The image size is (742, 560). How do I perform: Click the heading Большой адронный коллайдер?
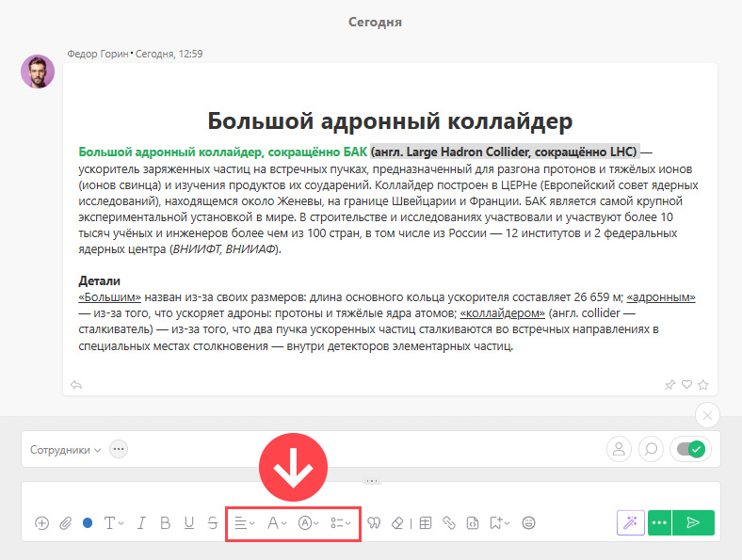390,120
